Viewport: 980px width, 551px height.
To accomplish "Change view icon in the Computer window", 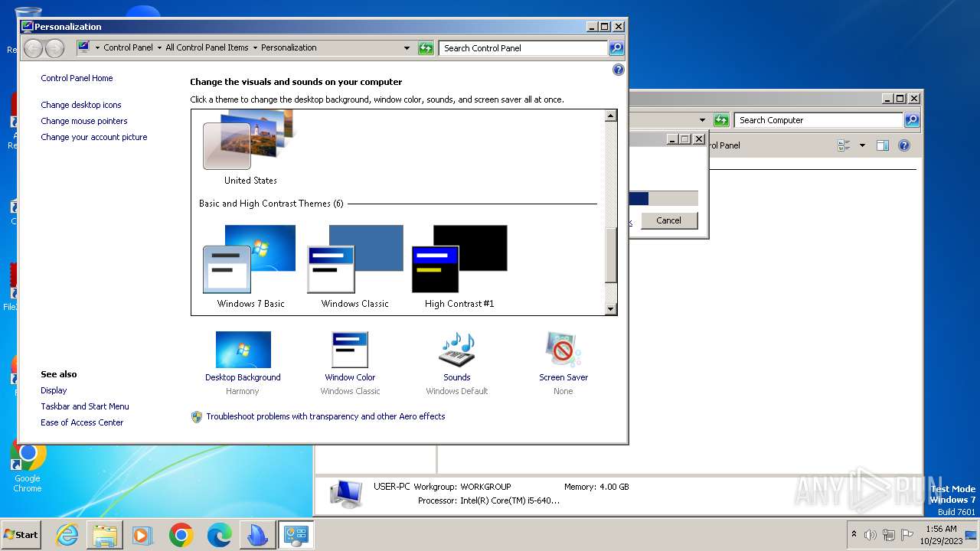I will [844, 145].
